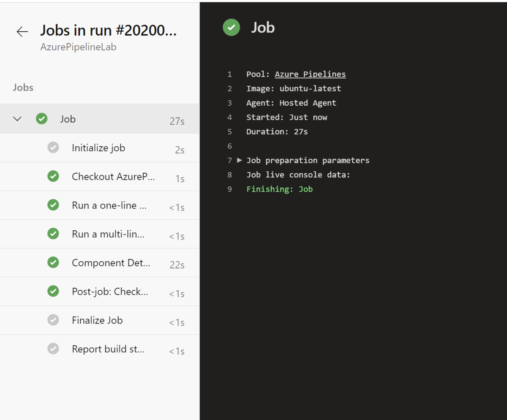Click green check icon for one-line script step

click(53, 205)
